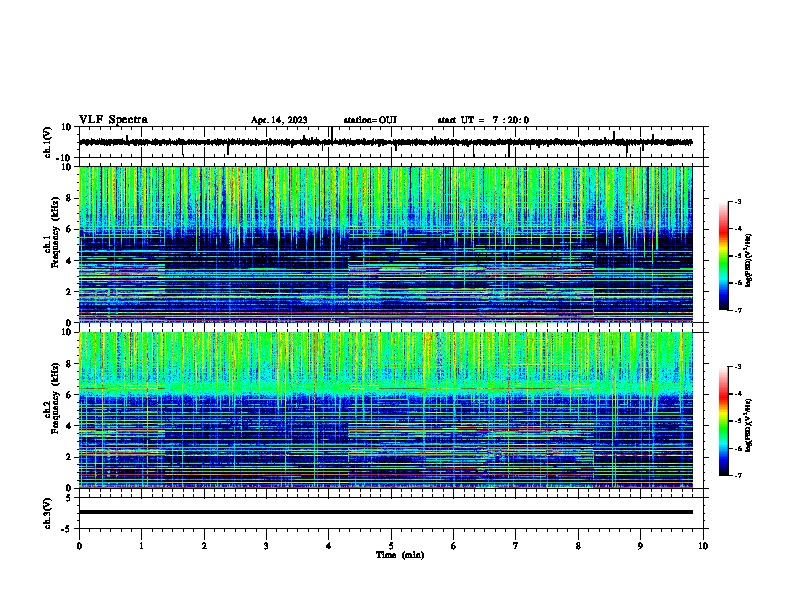This screenshot has height=612, width=792.
Task: Click the ch.1 color bar log(PSD) unit label
Action: pos(749,261)
